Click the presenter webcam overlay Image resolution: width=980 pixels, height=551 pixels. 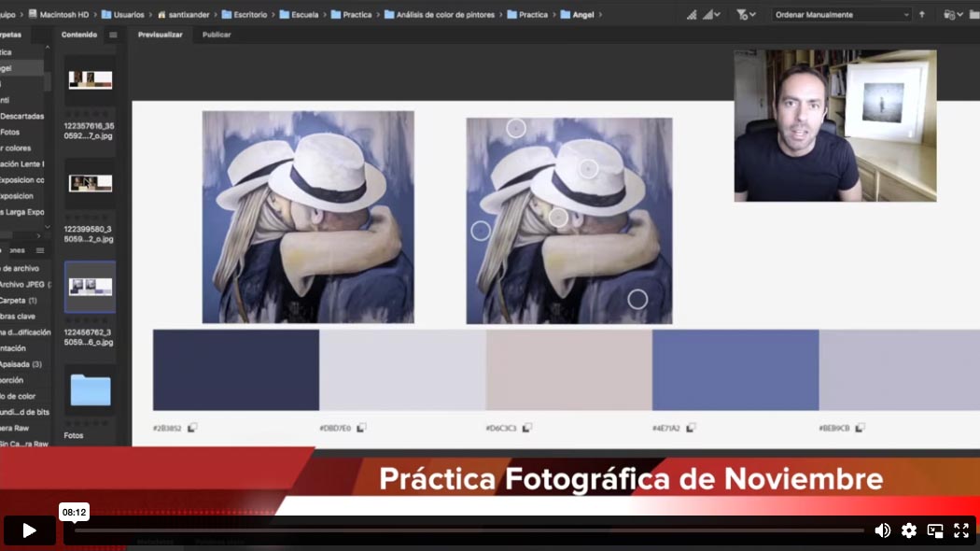coord(835,126)
